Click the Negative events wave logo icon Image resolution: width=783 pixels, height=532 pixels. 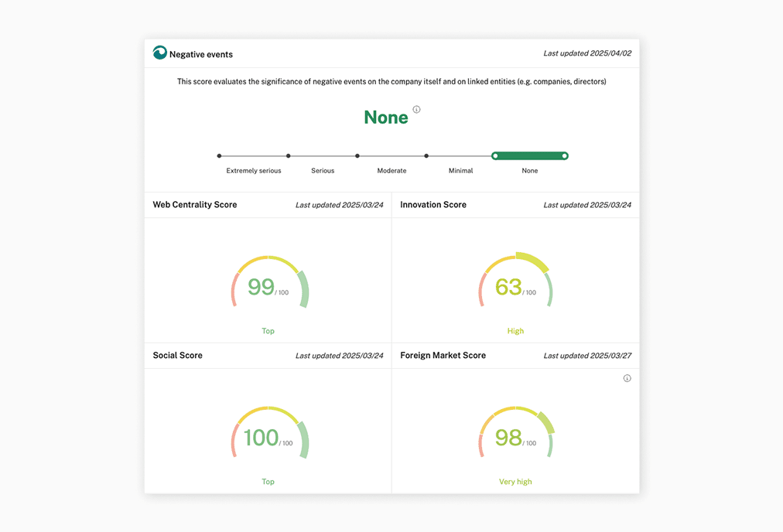click(x=160, y=53)
